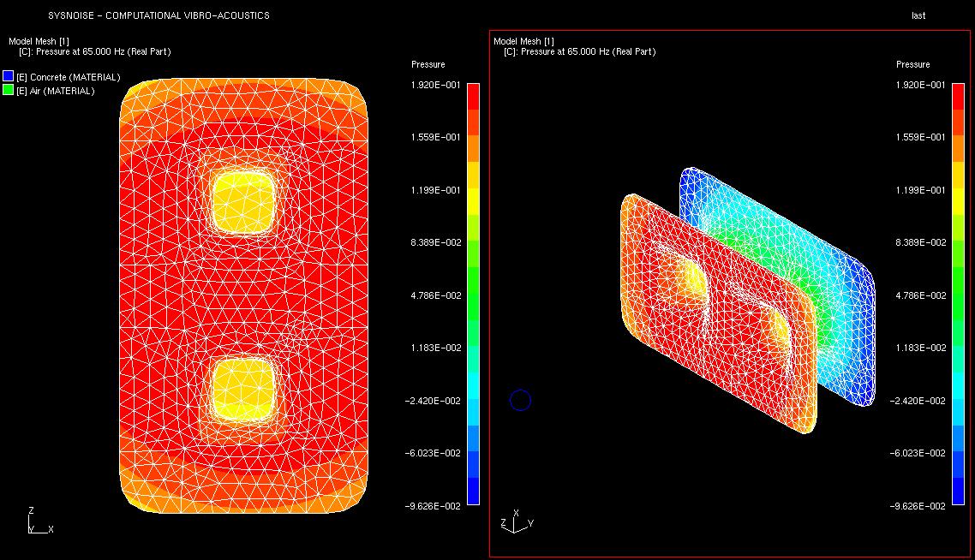The width and height of the screenshot is (975, 560).
Task: Click the 1.183E-002 value on right colorbar
Action: (x=920, y=348)
